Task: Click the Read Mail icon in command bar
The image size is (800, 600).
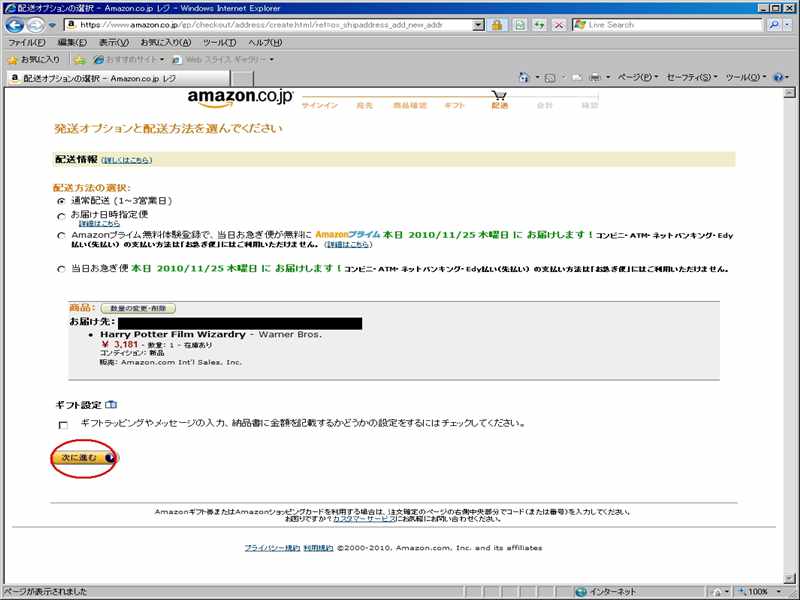Action: (577, 78)
